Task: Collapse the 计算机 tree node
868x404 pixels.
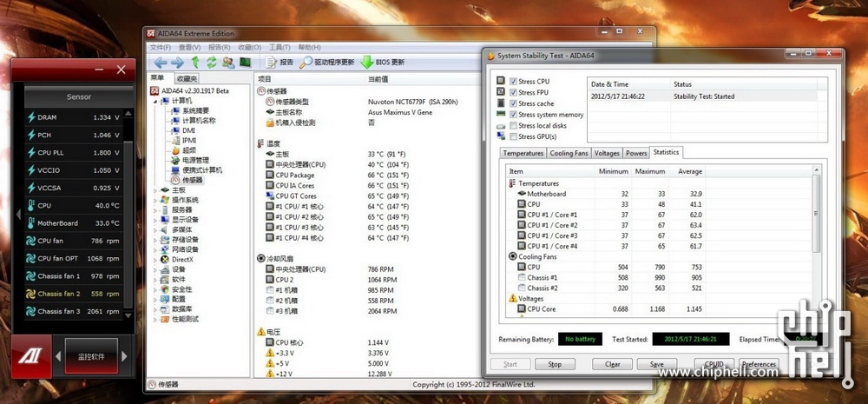Action: pyautogui.click(x=155, y=102)
